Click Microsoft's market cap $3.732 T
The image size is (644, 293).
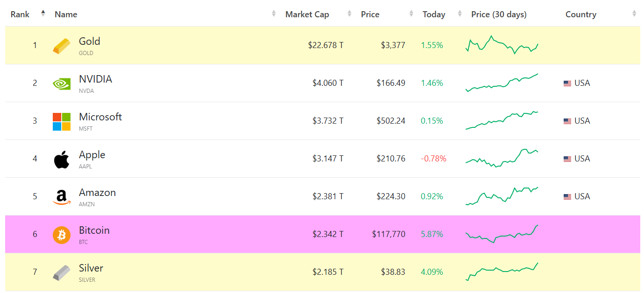tap(328, 121)
